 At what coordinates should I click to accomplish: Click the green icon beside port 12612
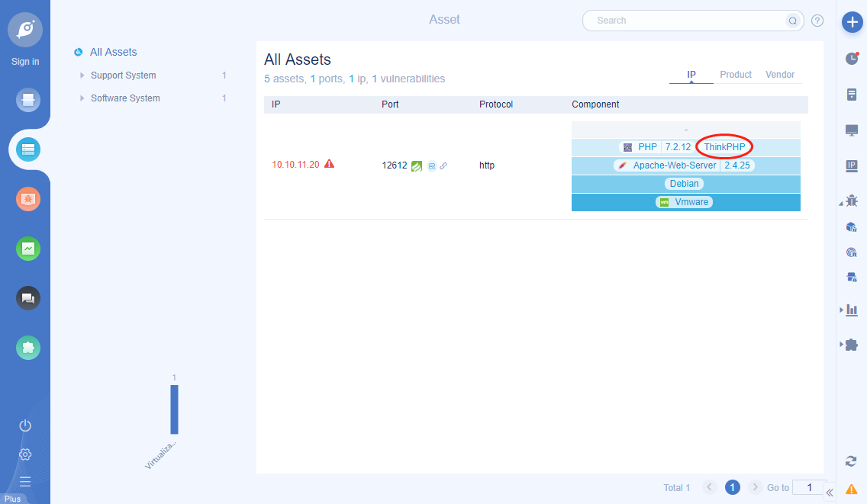(x=417, y=165)
